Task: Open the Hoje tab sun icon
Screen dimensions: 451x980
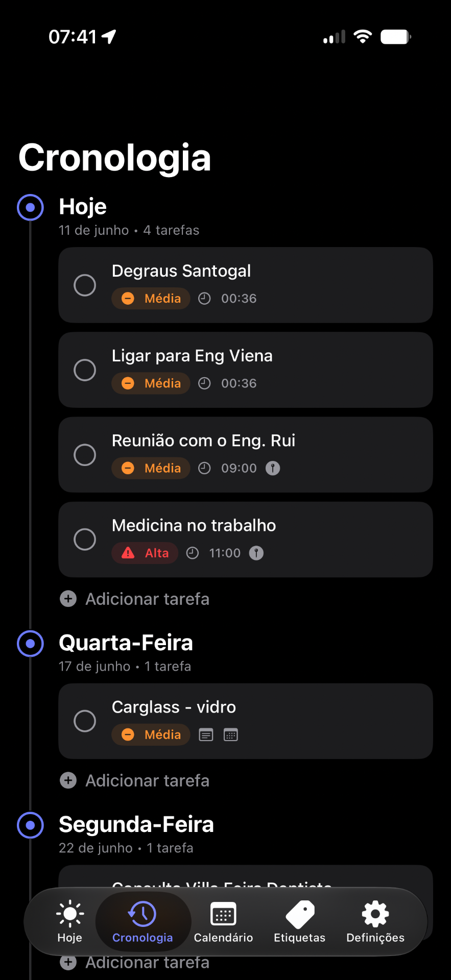Action: pos(70,914)
